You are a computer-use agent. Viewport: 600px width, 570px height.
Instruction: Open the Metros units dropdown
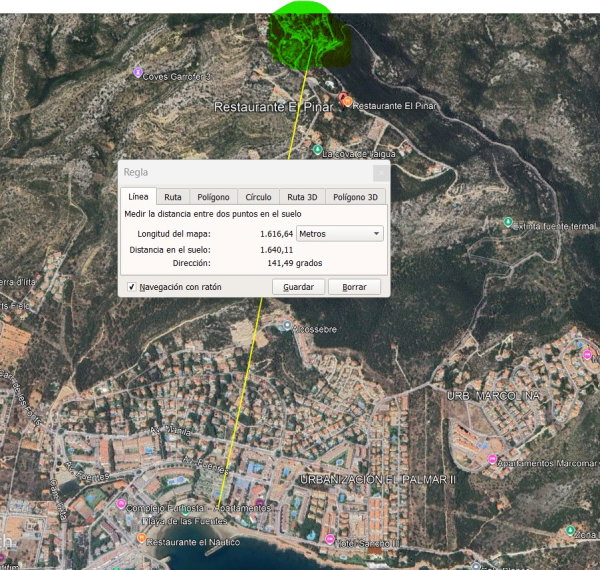click(x=340, y=233)
